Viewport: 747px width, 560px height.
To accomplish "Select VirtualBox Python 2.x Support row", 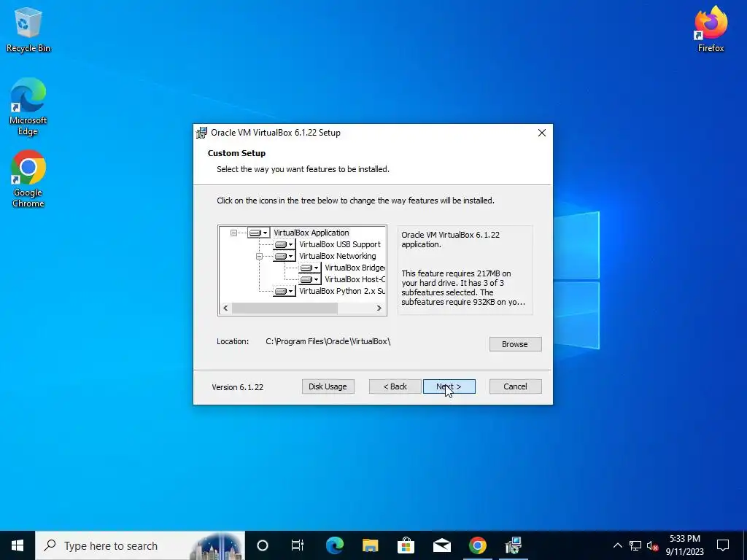I will pos(342,291).
